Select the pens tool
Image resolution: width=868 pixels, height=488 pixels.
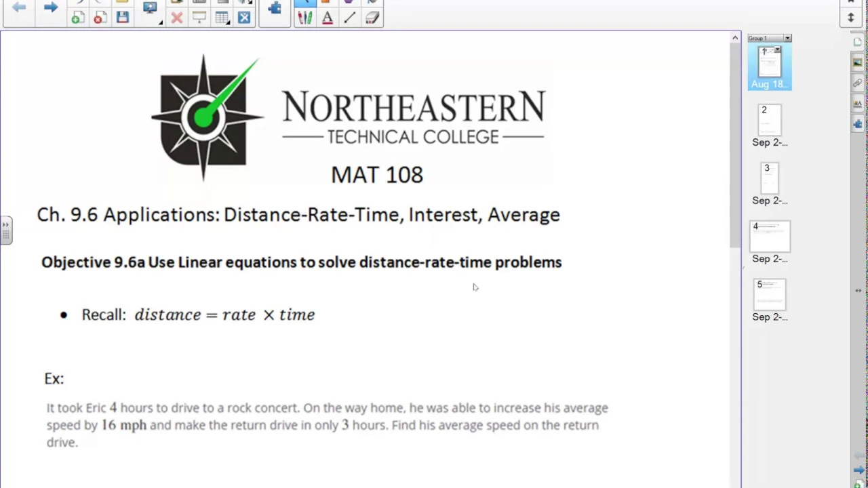coord(304,18)
